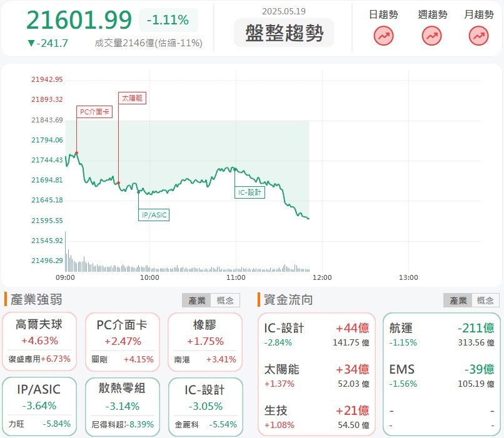Screen dimensions: 504x438
Task: Click 生技 +21億 fund inflow row
Action: (316, 417)
